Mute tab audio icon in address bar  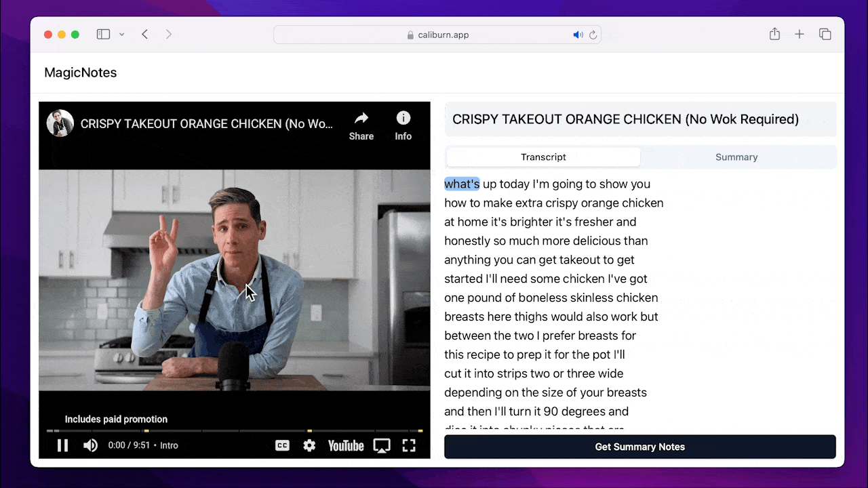pyautogui.click(x=578, y=35)
